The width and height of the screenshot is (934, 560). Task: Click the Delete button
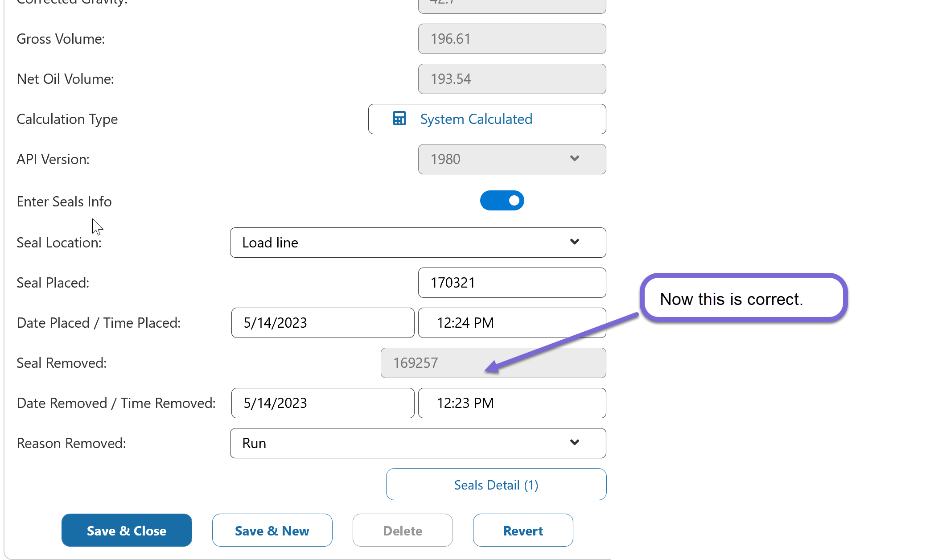tap(402, 531)
